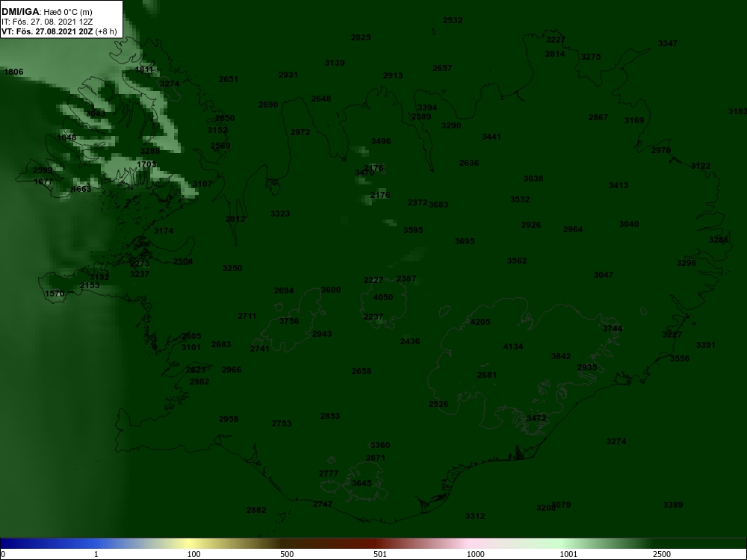Click the height value 3695
This screenshot has width=747, height=560.
coord(465,241)
